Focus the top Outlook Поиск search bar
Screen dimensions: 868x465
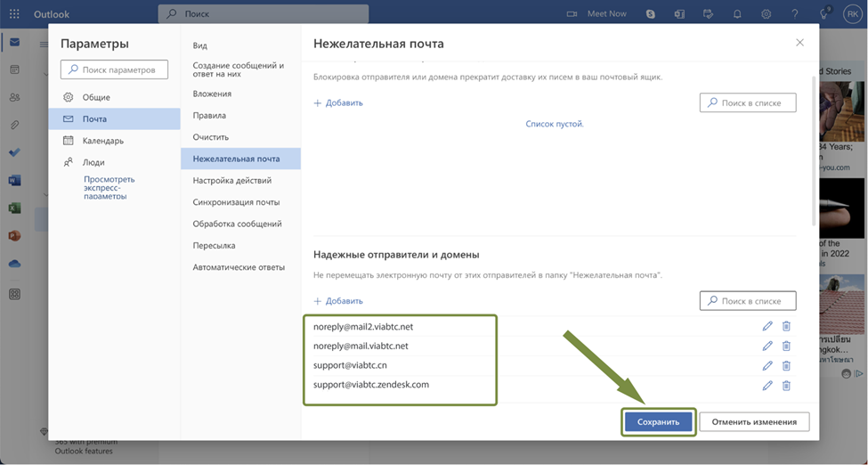263,14
